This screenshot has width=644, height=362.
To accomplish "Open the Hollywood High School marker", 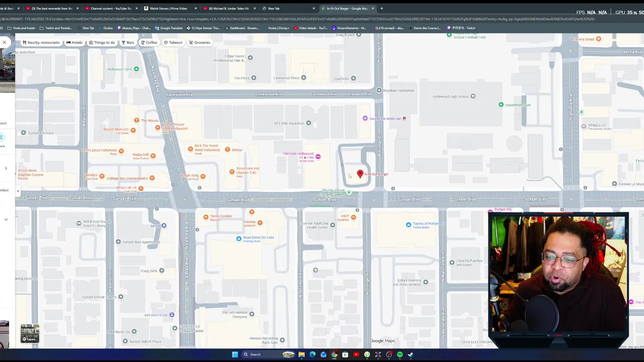I will pyautogui.click(x=472, y=96).
